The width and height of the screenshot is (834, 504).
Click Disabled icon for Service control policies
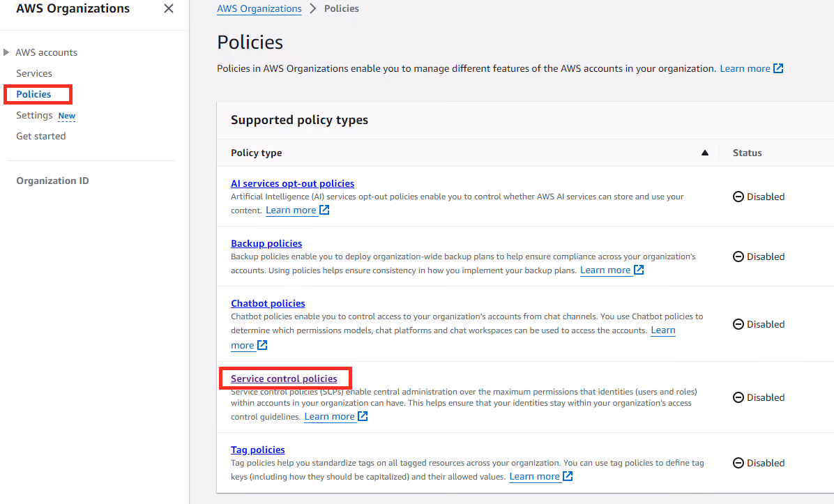[738, 397]
